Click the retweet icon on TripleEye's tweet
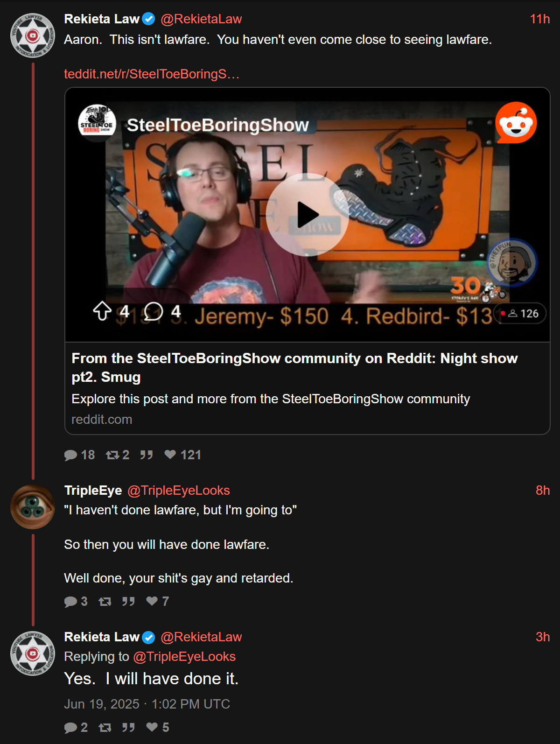Viewport: 560px width, 744px height. 105,602
